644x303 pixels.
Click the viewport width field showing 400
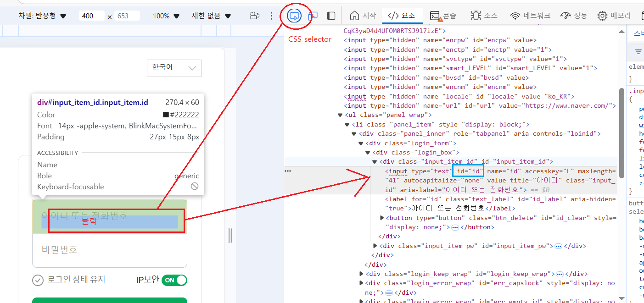coord(91,16)
